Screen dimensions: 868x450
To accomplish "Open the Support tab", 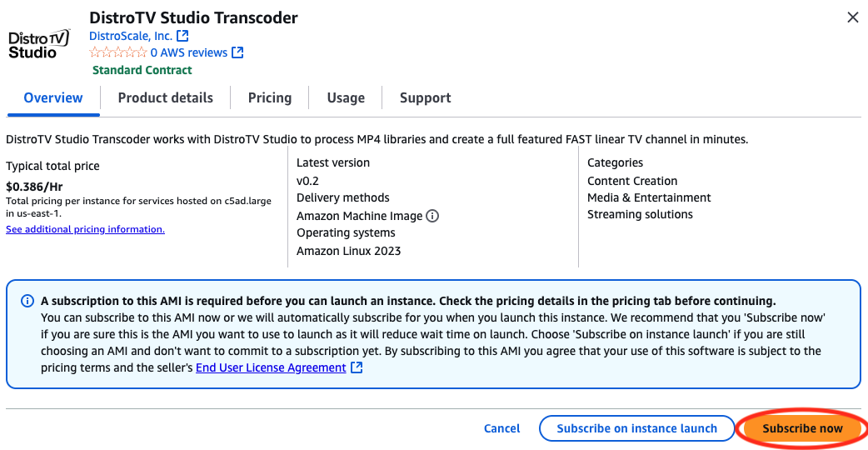I will point(425,97).
